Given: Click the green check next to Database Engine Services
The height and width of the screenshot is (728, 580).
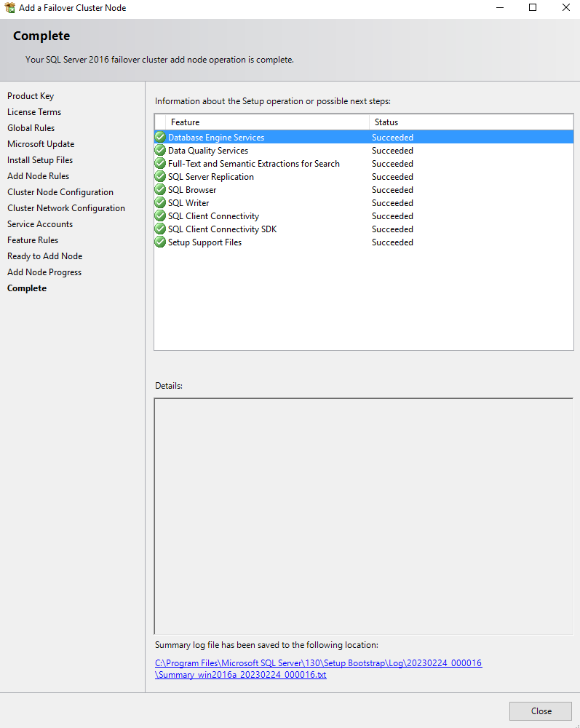Looking at the screenshot, I should 160,137.
